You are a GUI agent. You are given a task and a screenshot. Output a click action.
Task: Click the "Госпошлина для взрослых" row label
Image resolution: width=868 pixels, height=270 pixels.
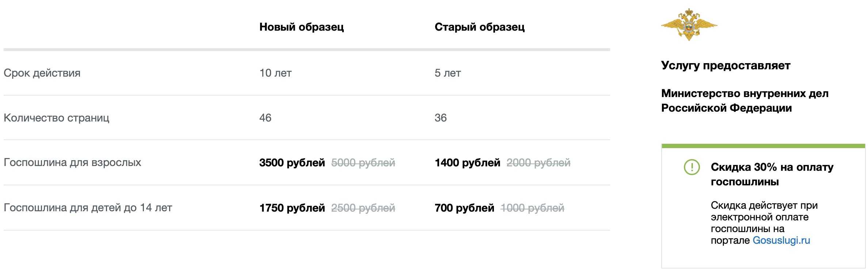click(72, 162)
